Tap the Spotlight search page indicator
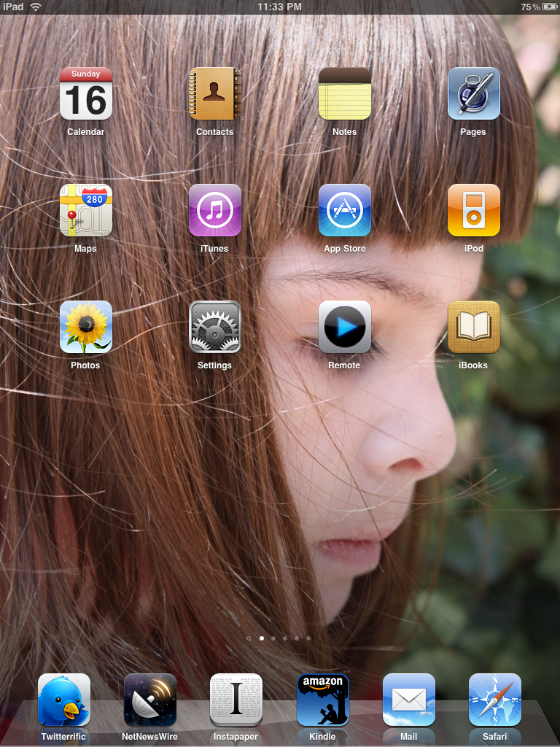This screenshot has width=560, height=747. point(249,638)
